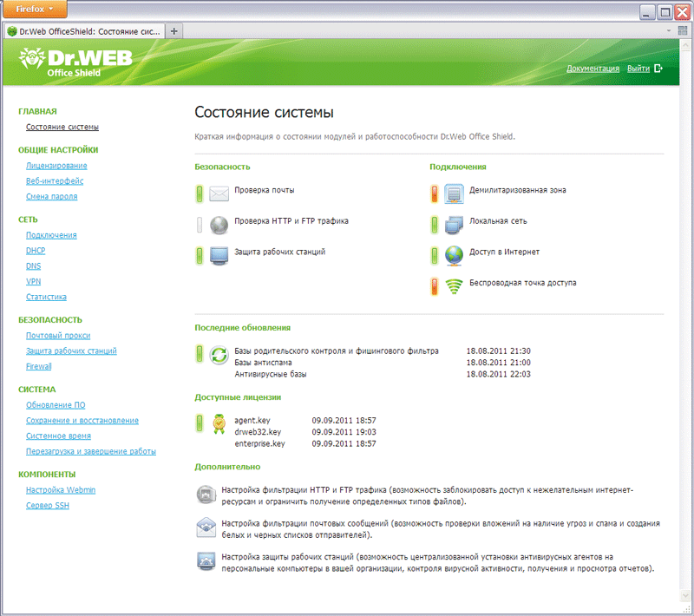Open the tab groups grid button
Image resolution: width=694 pixels, height=616 pixels.
tap(683, 31)
